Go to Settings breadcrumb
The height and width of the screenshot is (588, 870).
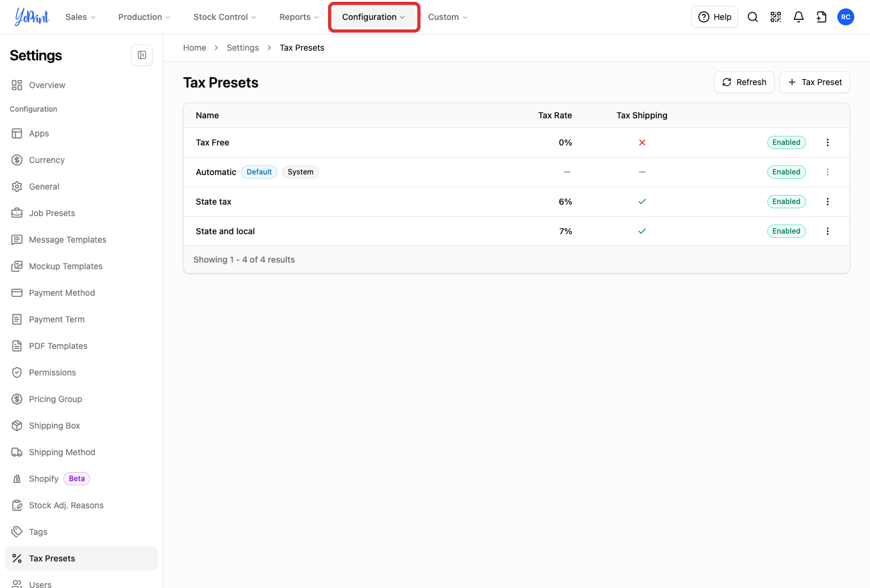243,48
